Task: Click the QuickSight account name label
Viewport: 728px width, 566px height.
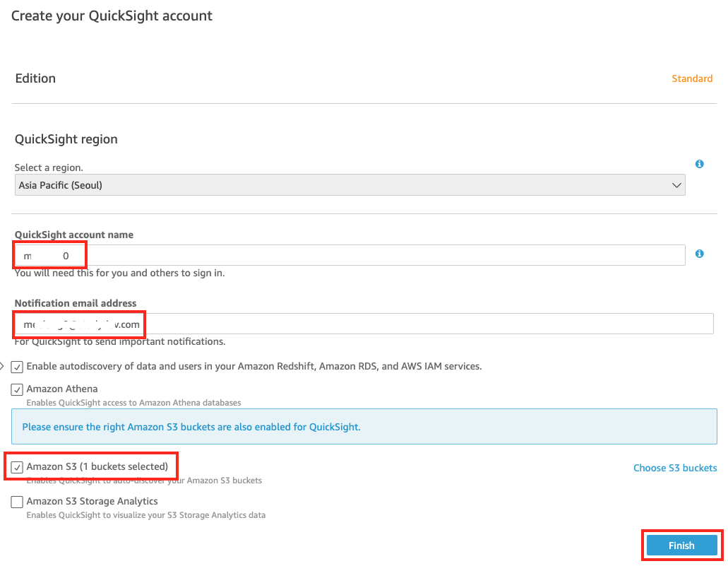Action: coord(74,235)
